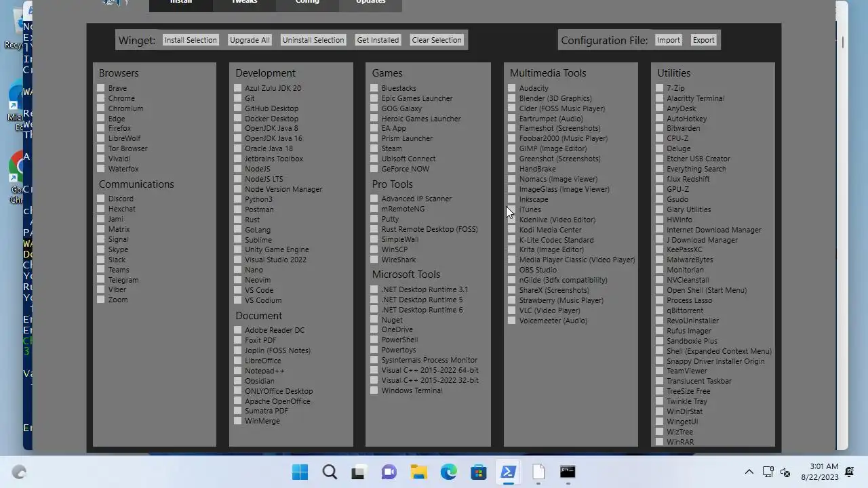Image resolution: width=868 pixels, height=488 pixels.
Task: Tick the Zoom checkbox
Action: pyautogui.click(x=101, y=300)
